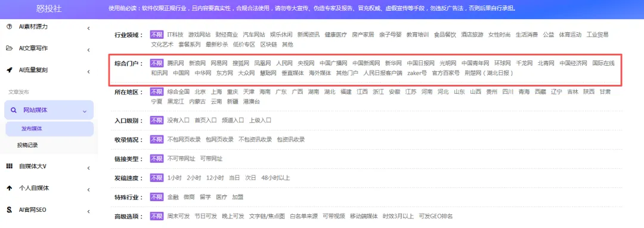Select 不限 in the 入口级别 row

pos(156,121)
